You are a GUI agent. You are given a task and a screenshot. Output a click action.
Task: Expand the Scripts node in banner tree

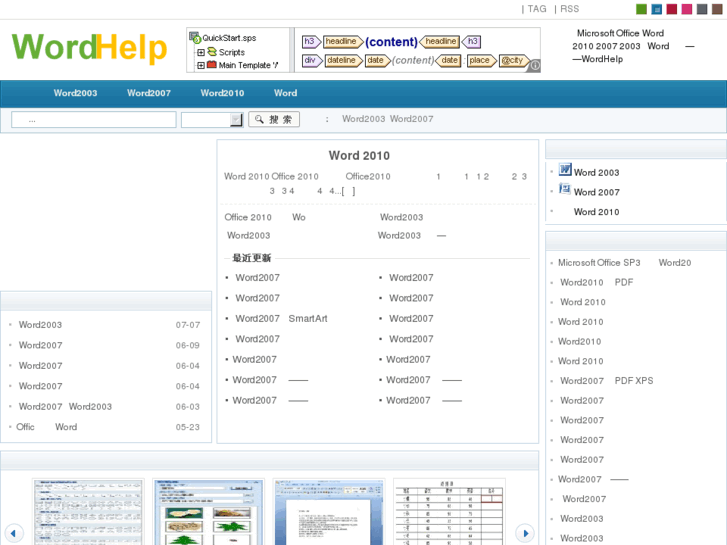pos(201,52)
